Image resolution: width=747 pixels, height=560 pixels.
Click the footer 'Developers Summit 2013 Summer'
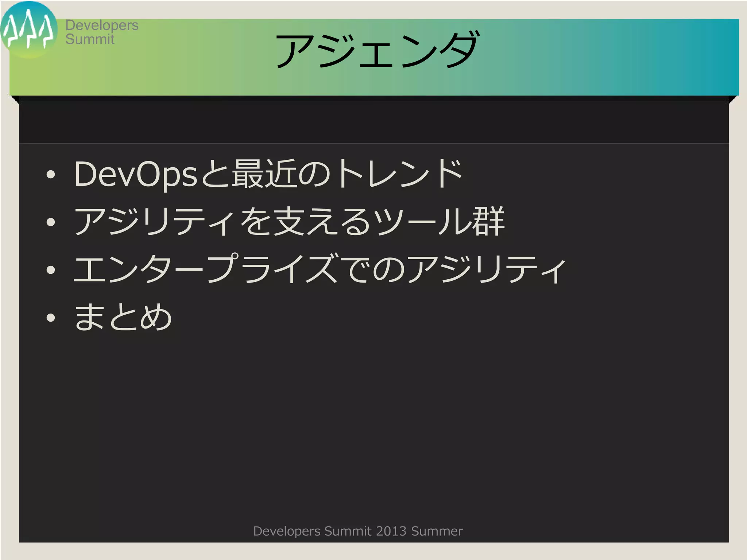[x=358, y=531]
